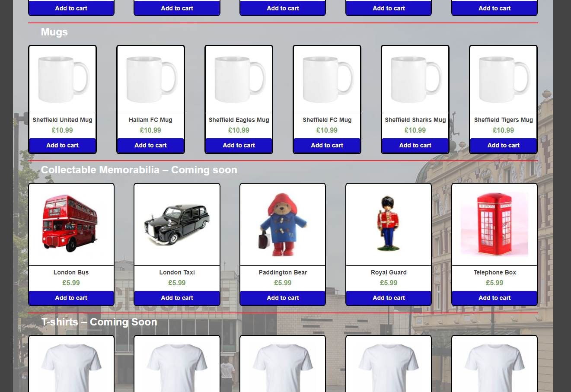
Task: Add the London Bus to cart
Action: click(x=71, y=298)
